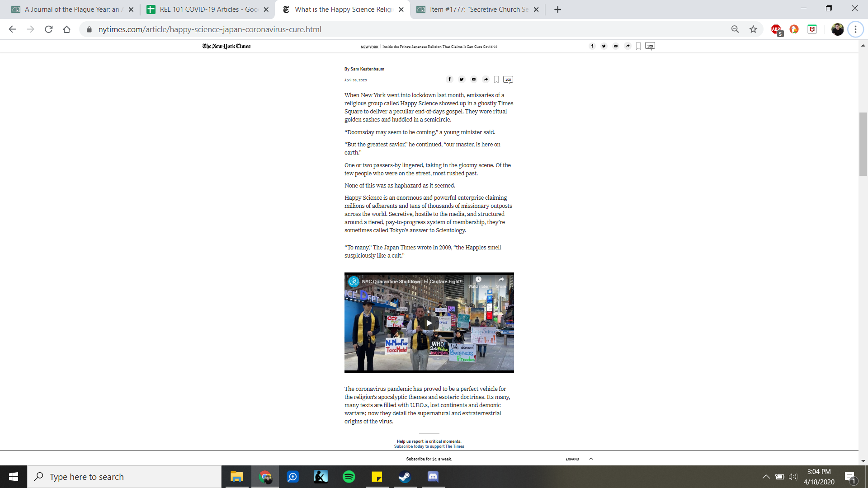Toggle save bookmark for article near date
868x488 pixels.
[496, 80]
